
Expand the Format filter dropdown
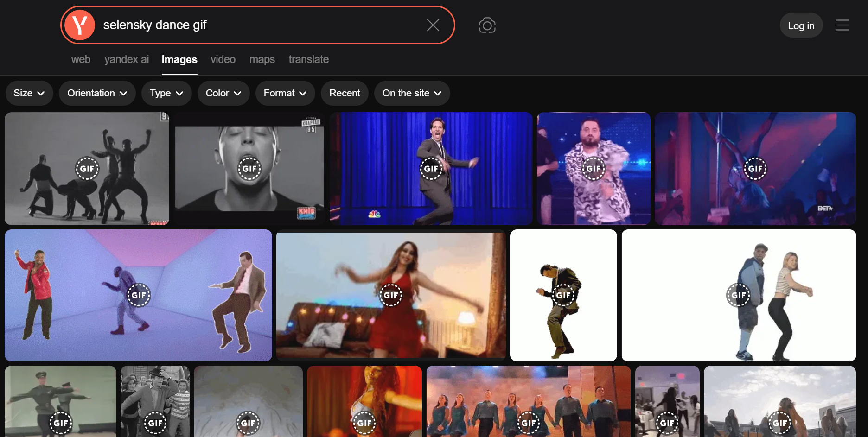coord(285,93)
